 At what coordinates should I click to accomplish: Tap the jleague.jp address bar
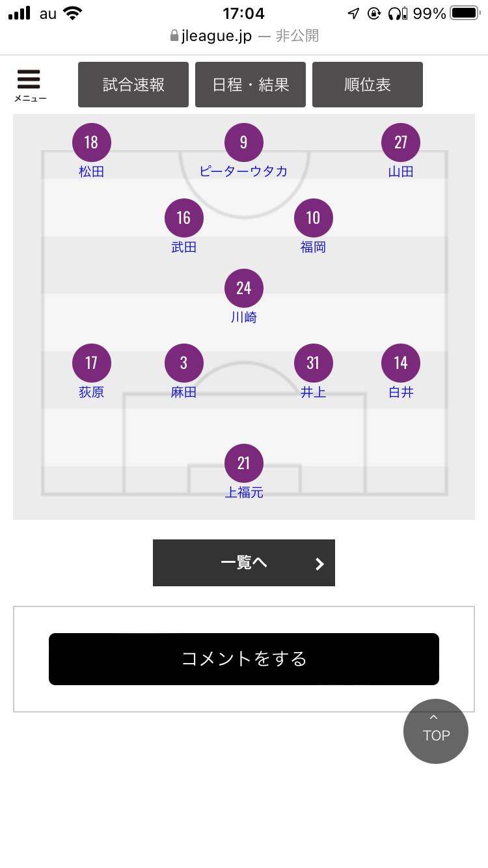[x=244, y=36]
